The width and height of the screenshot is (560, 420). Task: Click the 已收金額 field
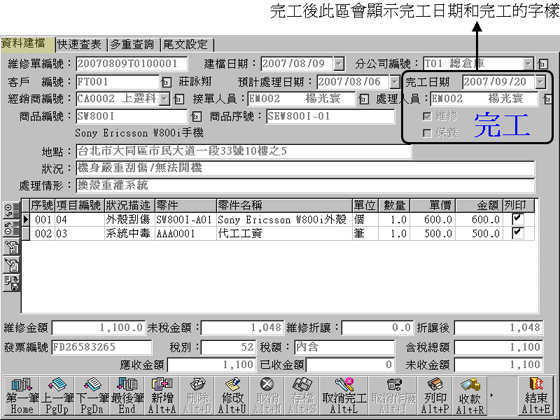coord(351,365)
